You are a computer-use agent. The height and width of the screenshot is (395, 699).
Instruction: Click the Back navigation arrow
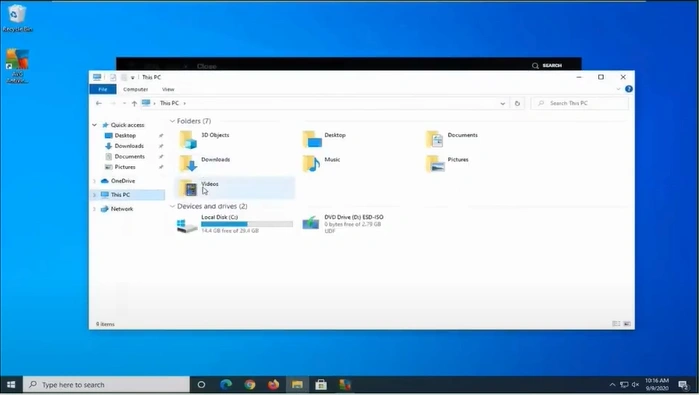(x=99, y=103)
